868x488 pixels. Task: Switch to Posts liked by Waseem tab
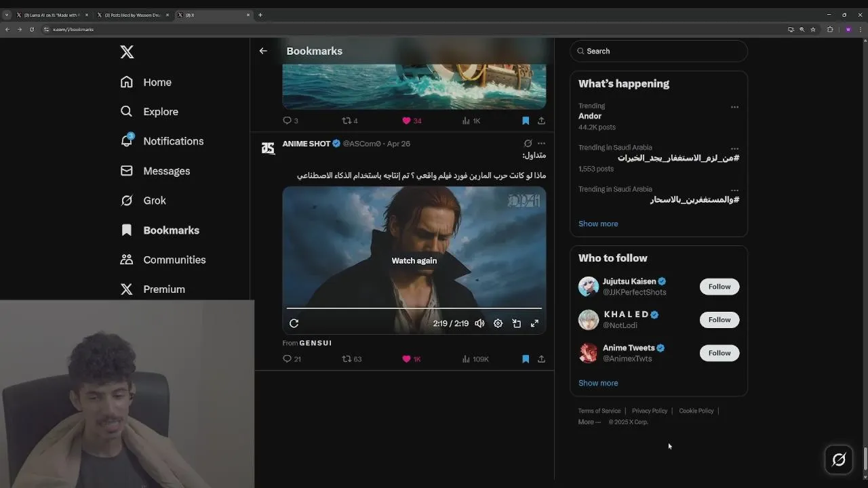[x=133, y=15]
